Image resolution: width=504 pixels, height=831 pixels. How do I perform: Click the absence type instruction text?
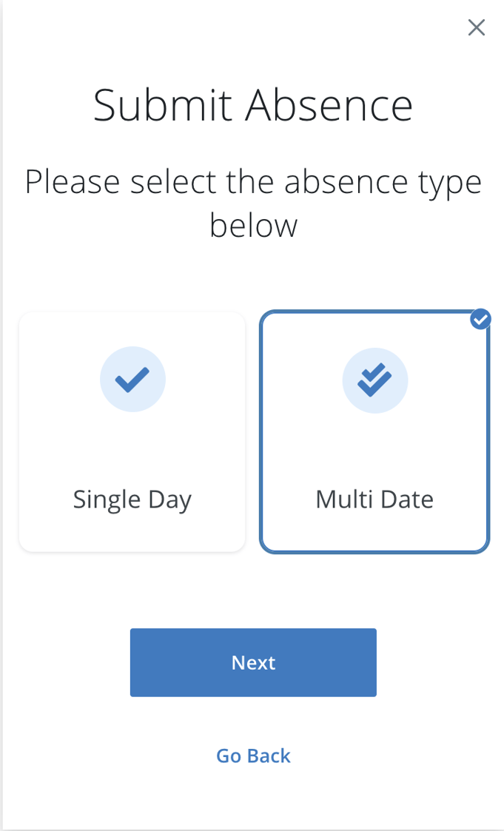tap(253, 202)
